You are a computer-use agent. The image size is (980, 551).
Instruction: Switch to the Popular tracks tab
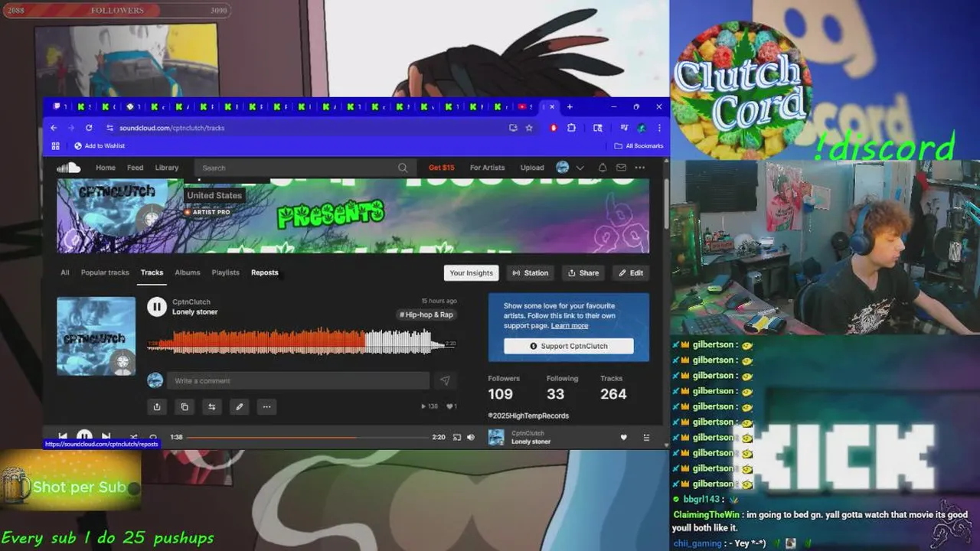[x=105, y=272]
